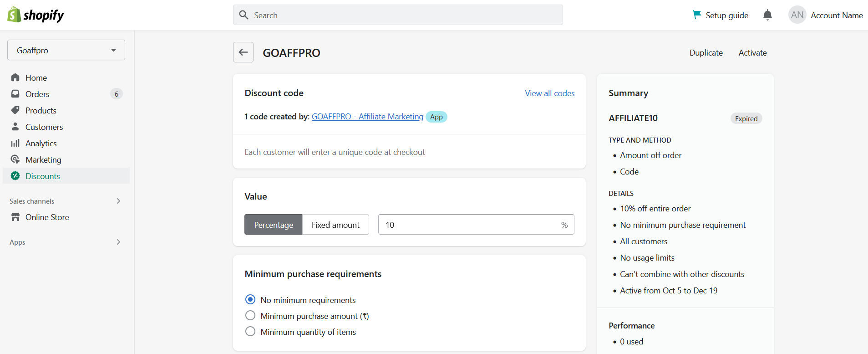Expand the Apps section chevron
Image resolution: width=868 pixels, height=354 pixels.
pyautogui.click(x=118, y=242)
